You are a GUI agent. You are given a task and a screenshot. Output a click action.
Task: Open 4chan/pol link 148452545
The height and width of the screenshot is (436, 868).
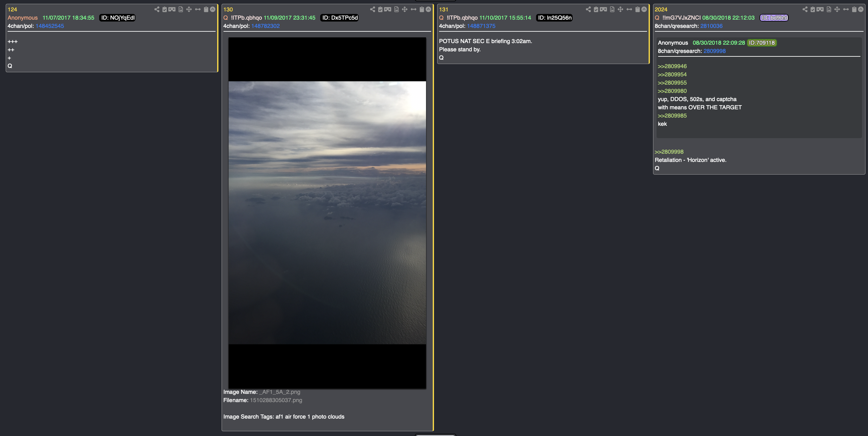click(x=49, y=26)
